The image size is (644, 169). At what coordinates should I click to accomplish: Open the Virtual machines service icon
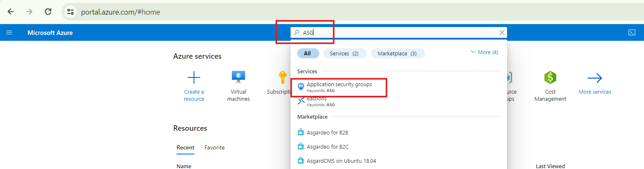239,77
